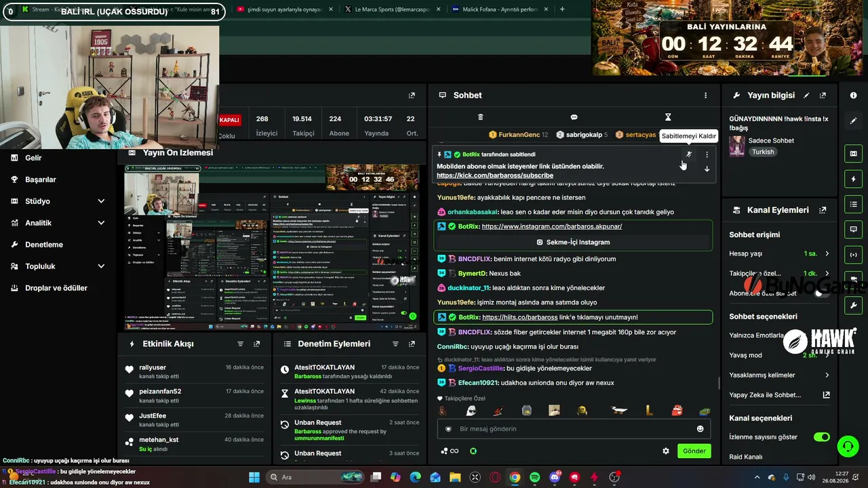Screen dimensions: 868x488
Task: Open the hourglass tab in Sohbet
Action: (668, 117)
